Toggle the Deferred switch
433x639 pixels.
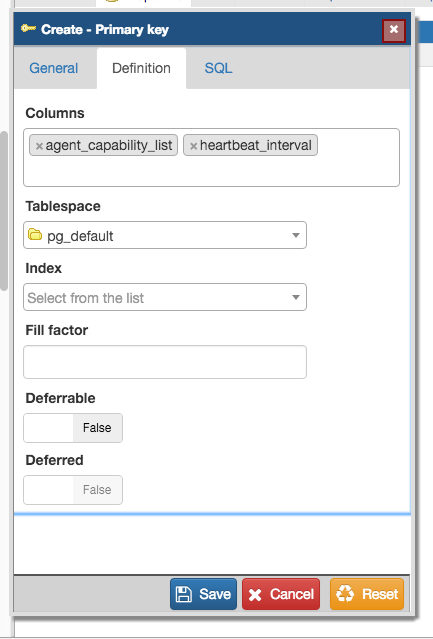73,490
